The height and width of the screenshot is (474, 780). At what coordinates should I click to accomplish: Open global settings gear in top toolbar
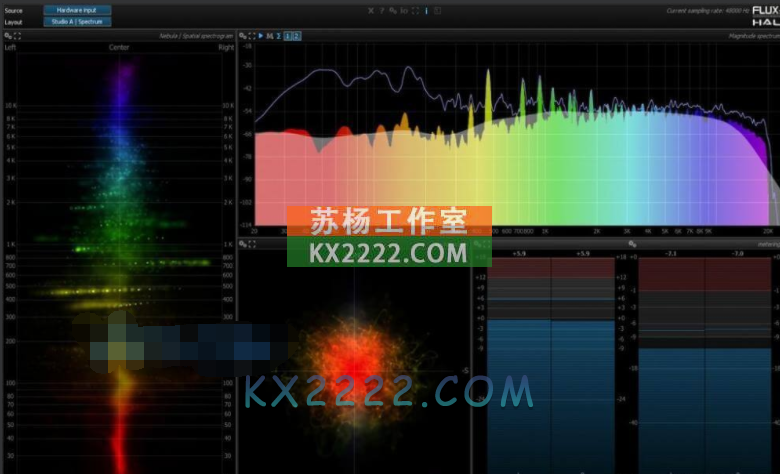(x=393, y=10)
